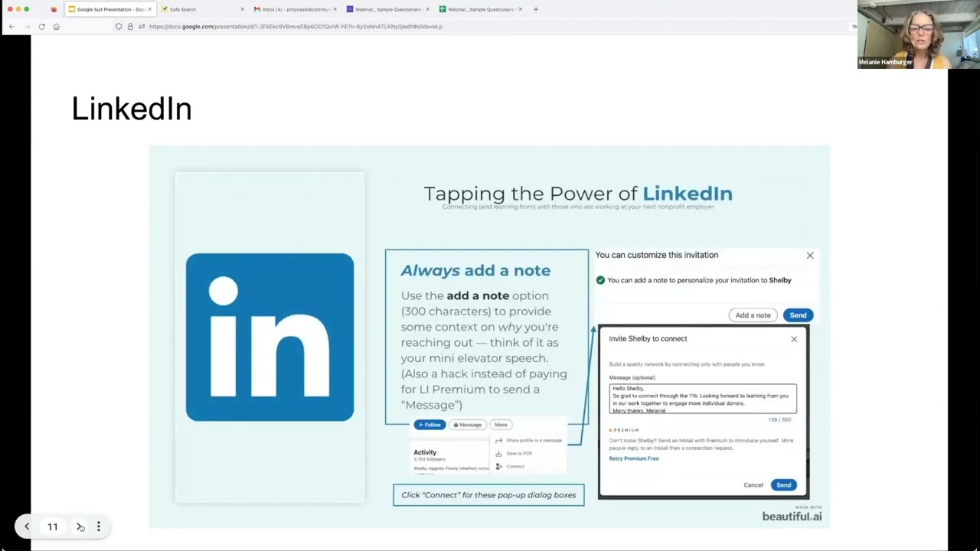Image resolution: width=980 pixels, height=551 pixels.
Task: Open the tracking protection shield icon
Action: pyautogui.click(x=119, y=26)
